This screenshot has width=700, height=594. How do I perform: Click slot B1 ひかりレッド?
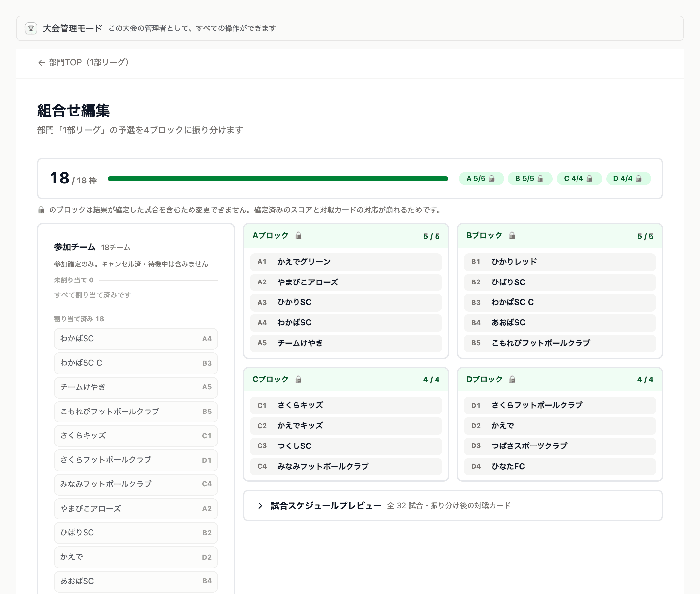click(560, 262)
